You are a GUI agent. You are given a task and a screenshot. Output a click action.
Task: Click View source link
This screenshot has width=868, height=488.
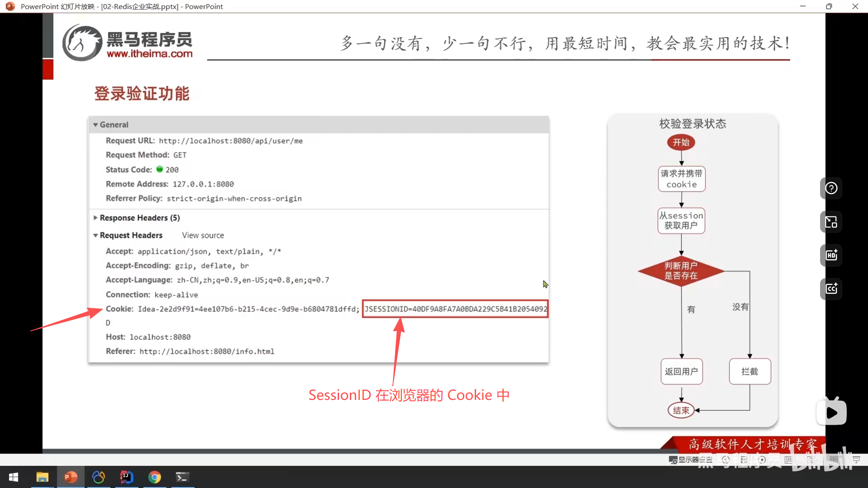click(203, 235)
